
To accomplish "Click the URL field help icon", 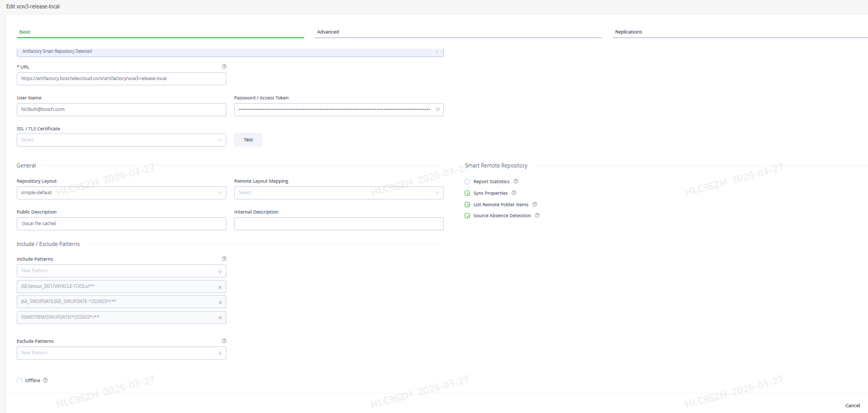I will click(224, 66).
